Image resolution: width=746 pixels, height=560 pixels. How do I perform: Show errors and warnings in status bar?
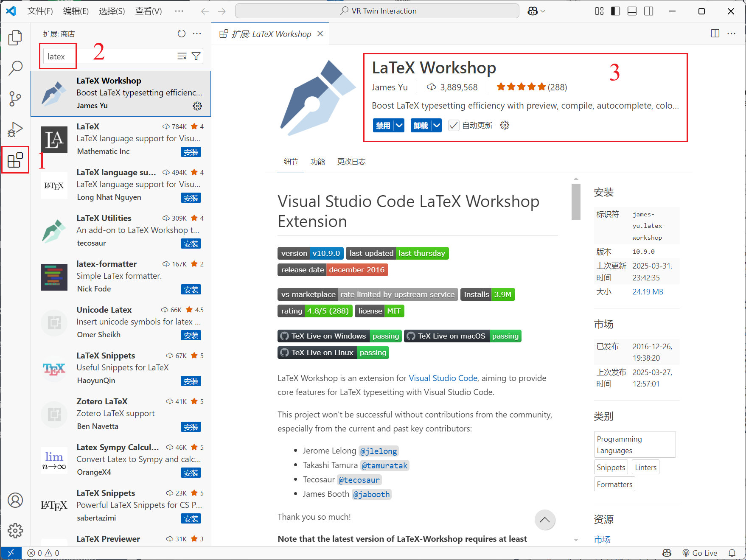[43, 553]
